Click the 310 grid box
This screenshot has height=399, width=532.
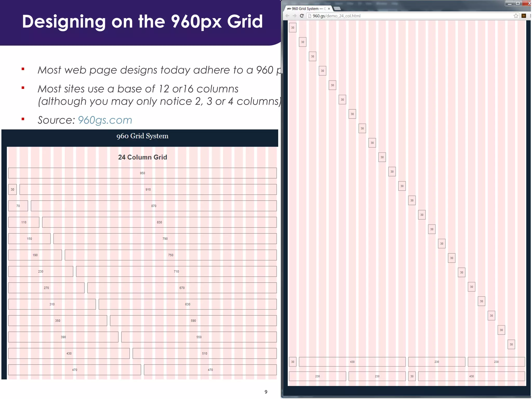pyautogui.click(x=52, y=304)
